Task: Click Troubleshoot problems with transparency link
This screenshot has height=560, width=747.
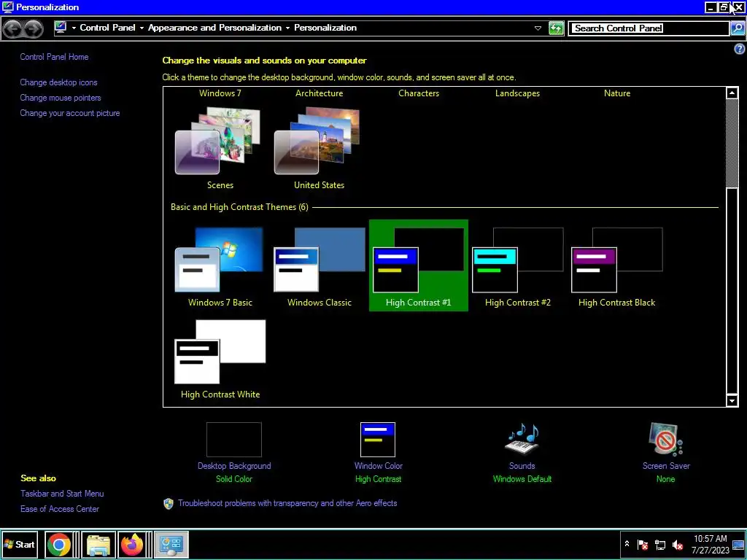Action: (x=287, y=503)
